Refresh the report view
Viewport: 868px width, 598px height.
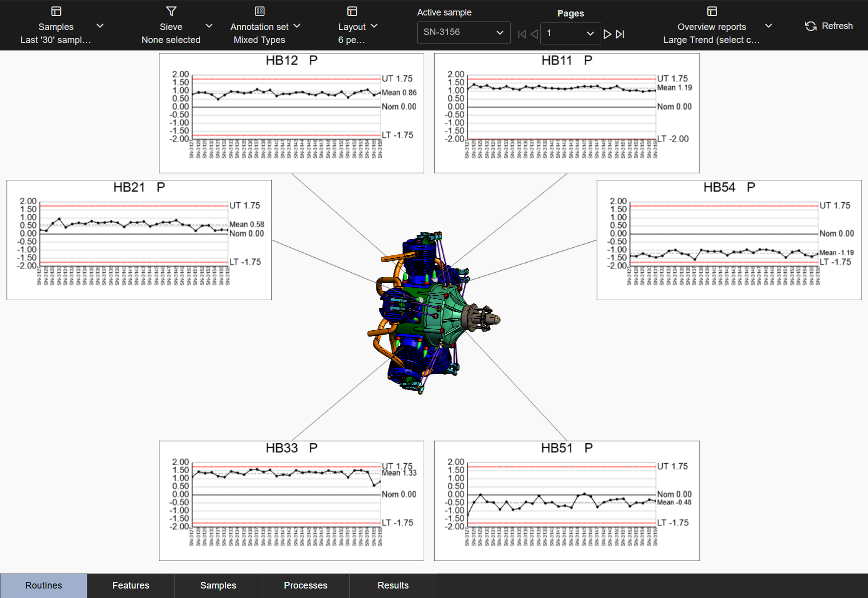829,26
